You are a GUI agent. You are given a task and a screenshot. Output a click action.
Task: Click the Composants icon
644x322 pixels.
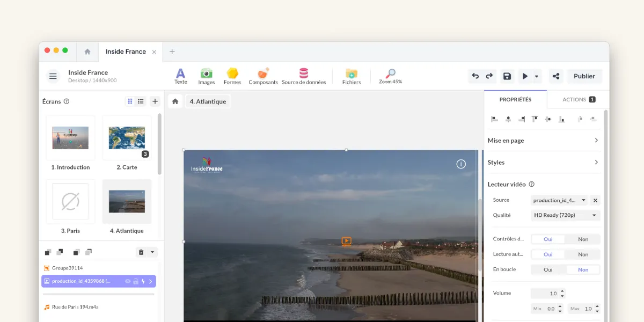(263, 75)
